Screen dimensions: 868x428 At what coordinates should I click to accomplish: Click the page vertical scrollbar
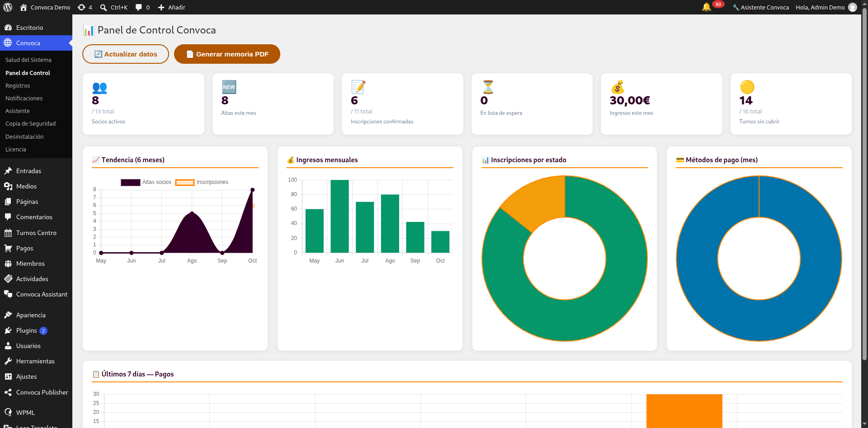point(864,190)
